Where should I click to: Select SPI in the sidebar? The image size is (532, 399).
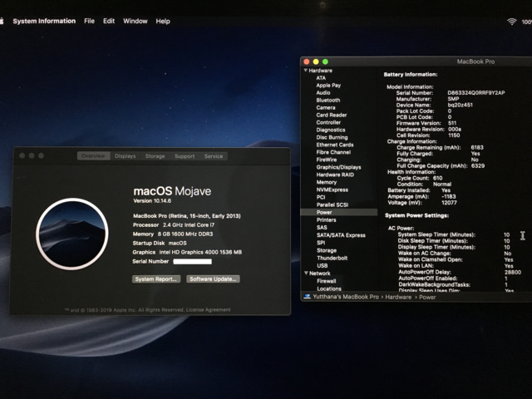click(x=321, y=243)
